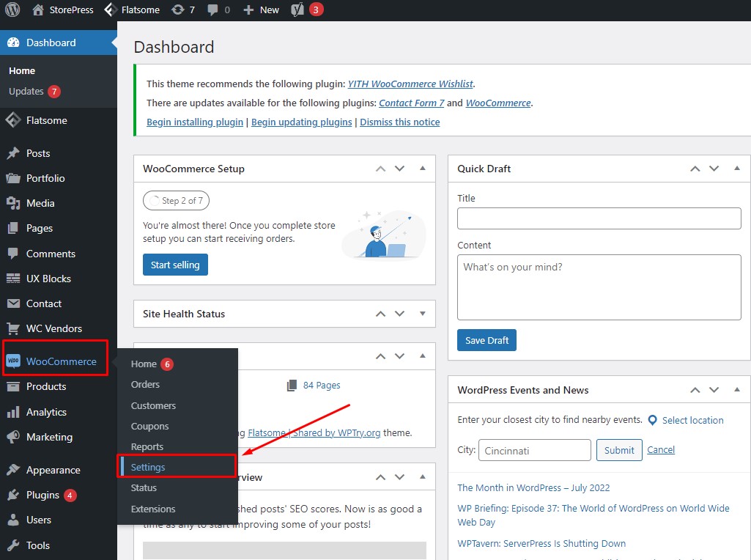Click the Marketing megaphone icon
751x560 pixels.
13,437
